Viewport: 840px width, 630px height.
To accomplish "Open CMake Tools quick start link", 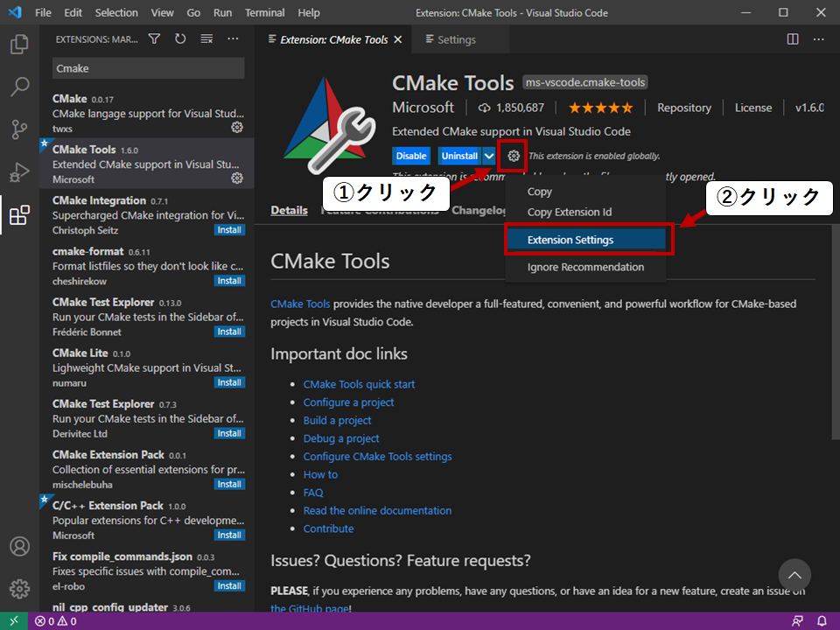I will [x=359, y=384].
